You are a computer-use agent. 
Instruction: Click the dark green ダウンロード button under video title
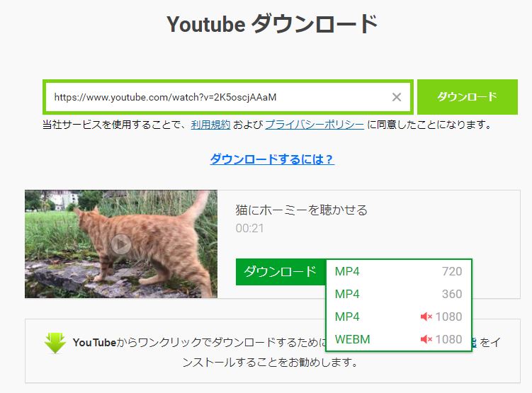pyautogui.click(x=281, y=272)
